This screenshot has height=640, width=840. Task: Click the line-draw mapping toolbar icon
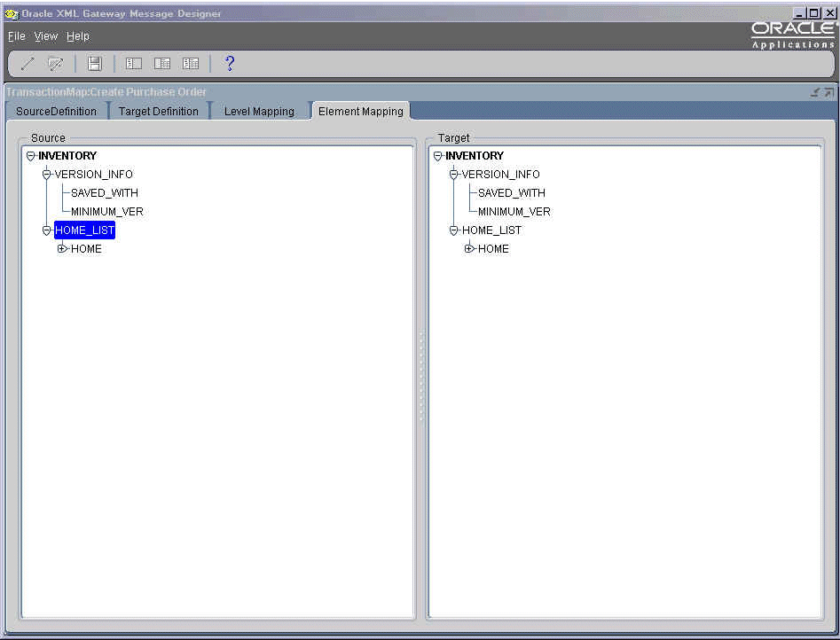click(27, 64)
